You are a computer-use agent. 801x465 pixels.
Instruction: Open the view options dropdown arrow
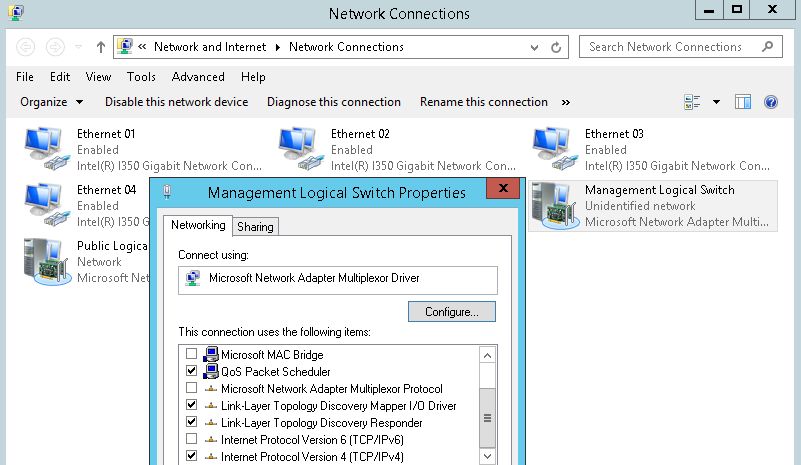(716, 102)
